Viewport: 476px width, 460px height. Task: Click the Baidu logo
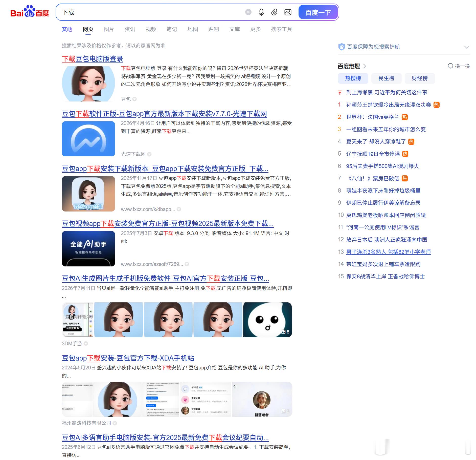(30, 12)
